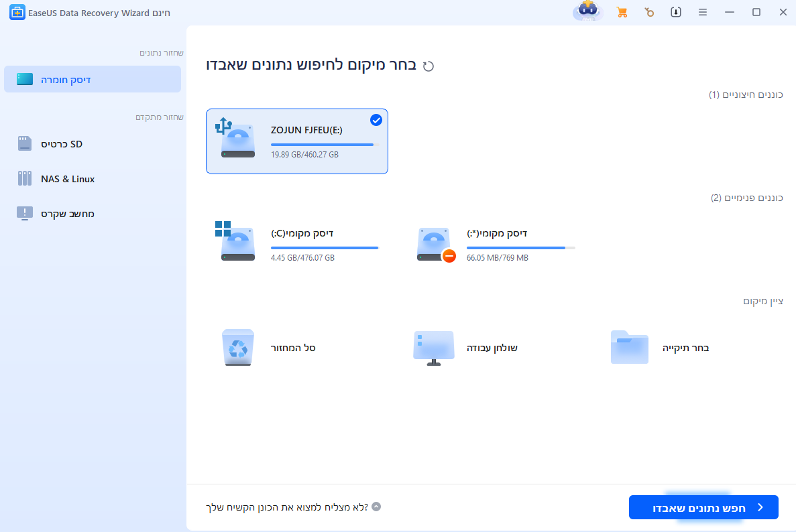Screen dimensions: 796x532
Task: Maximize the EaseUS window
Action: click(x=756, y=12)
